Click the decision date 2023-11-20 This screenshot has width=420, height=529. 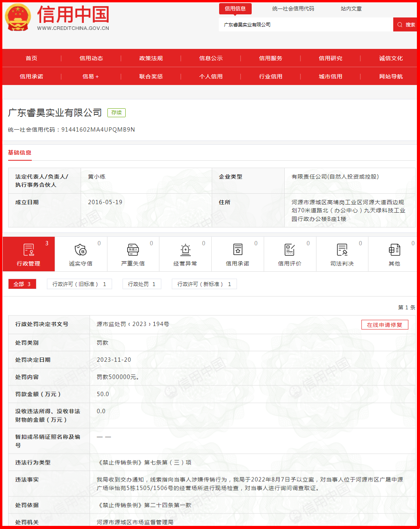(x=114, y=360)
